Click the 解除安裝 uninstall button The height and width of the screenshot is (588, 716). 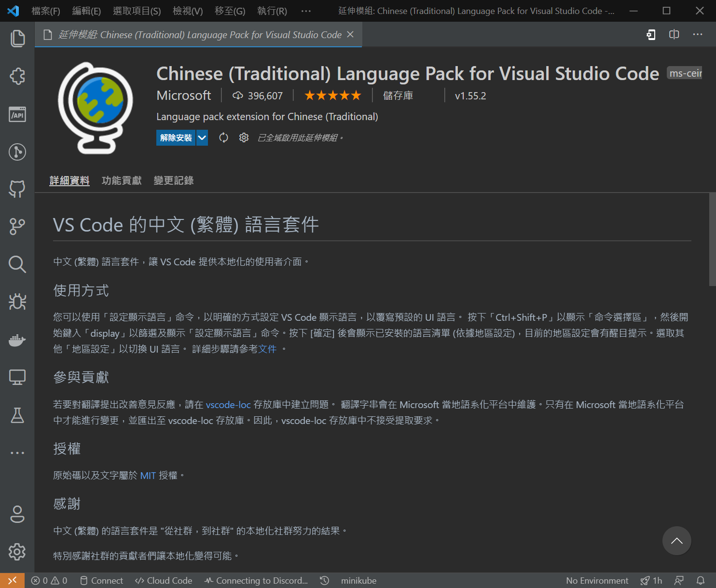point(176,137)
